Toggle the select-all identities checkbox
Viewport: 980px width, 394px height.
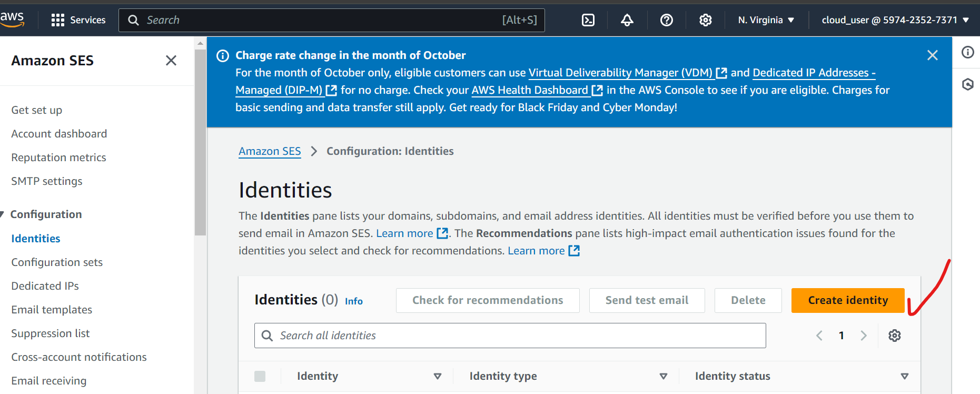click(x=260, y=376)
